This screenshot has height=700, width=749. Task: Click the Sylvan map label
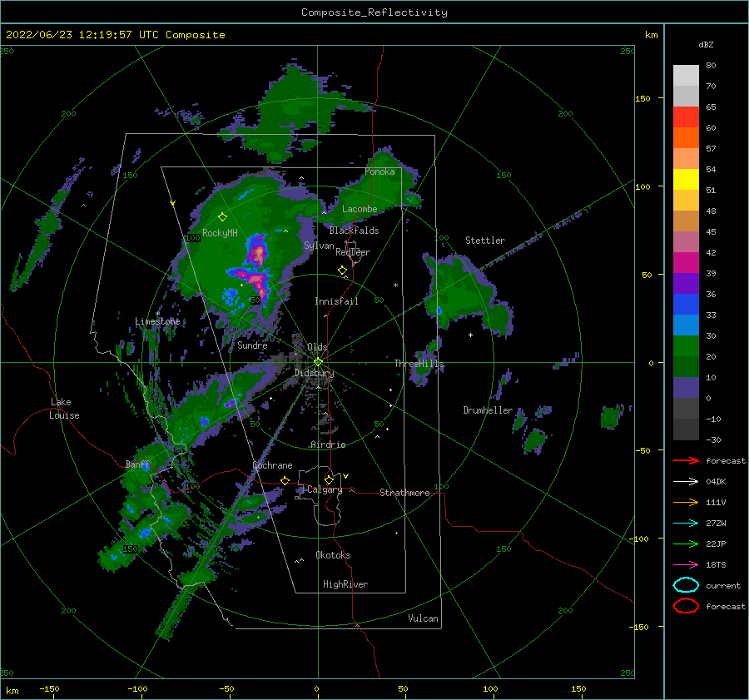click(x=319, y=246)
